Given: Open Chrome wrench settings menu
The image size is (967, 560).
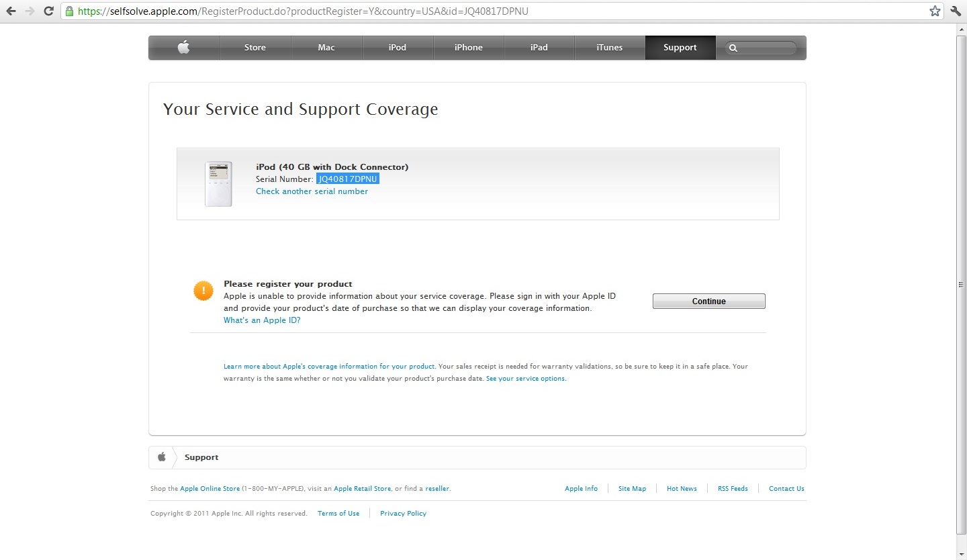Looking at the screenshot, I should pyautogui.click(x=956, y=11).
